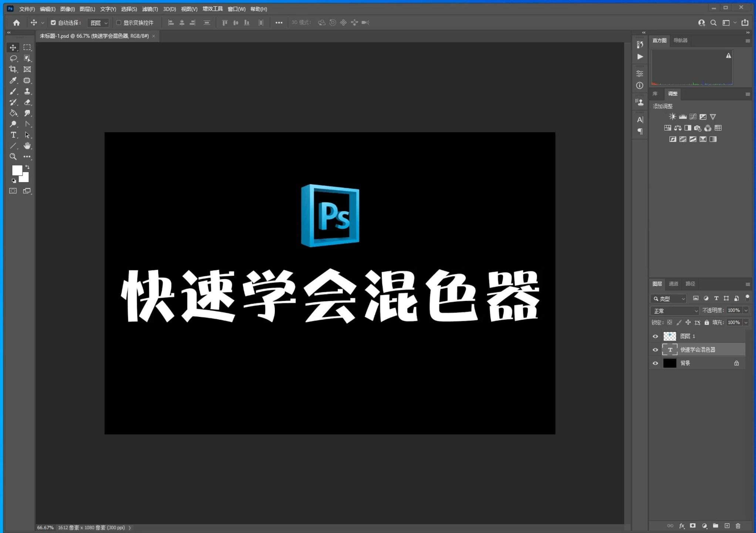Image resolution: width=756 pixels, height=533 pixels.
Task: Align left edges in options bar
Action: [x=171, y=23]
